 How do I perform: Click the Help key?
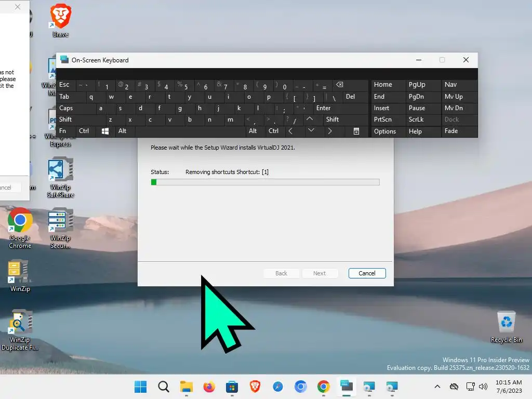pos(422,131)
